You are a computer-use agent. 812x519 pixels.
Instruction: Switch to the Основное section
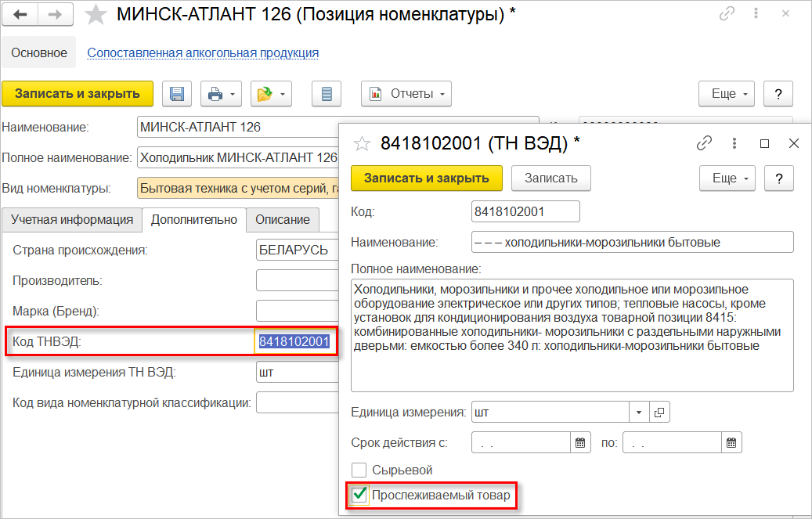point(39,52)
